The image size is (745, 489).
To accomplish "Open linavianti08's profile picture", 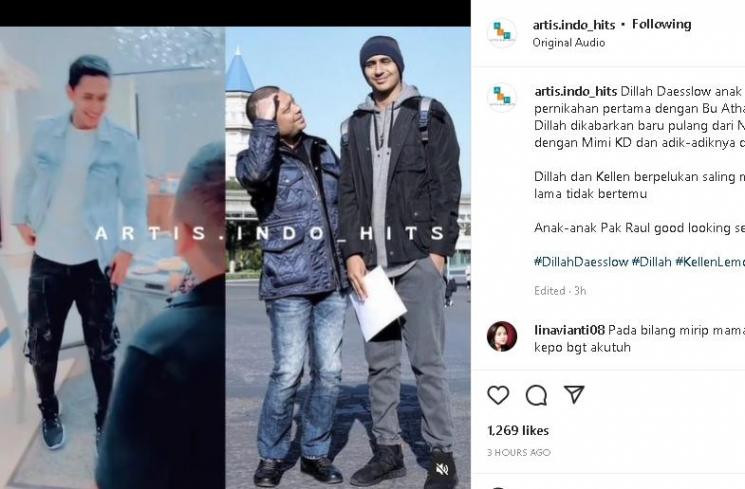I will (502, 336).
